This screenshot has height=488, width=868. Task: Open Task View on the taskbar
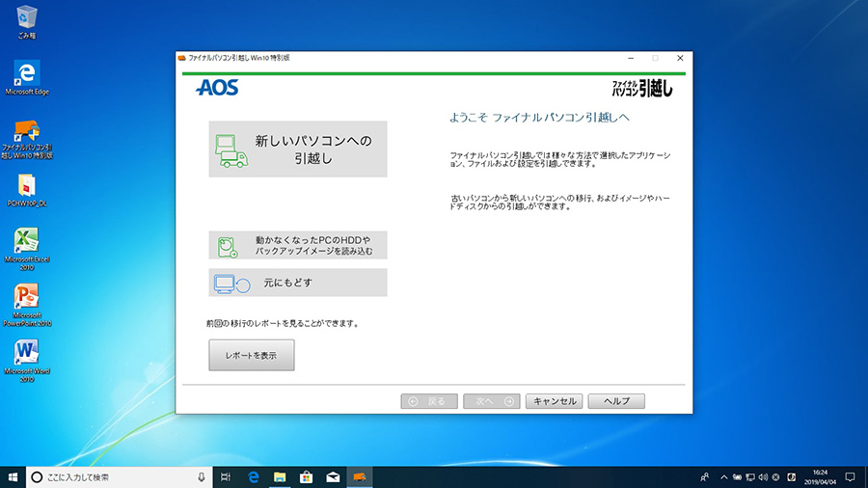225,476
